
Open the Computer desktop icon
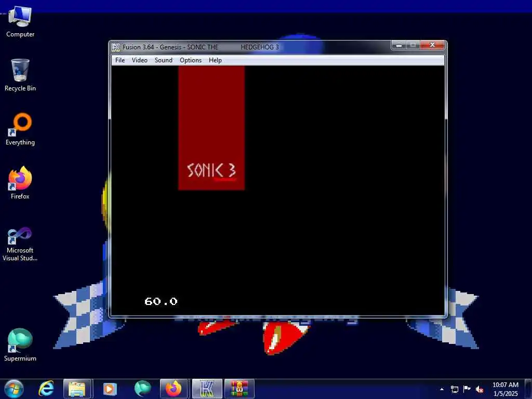(x=20, y=22)
